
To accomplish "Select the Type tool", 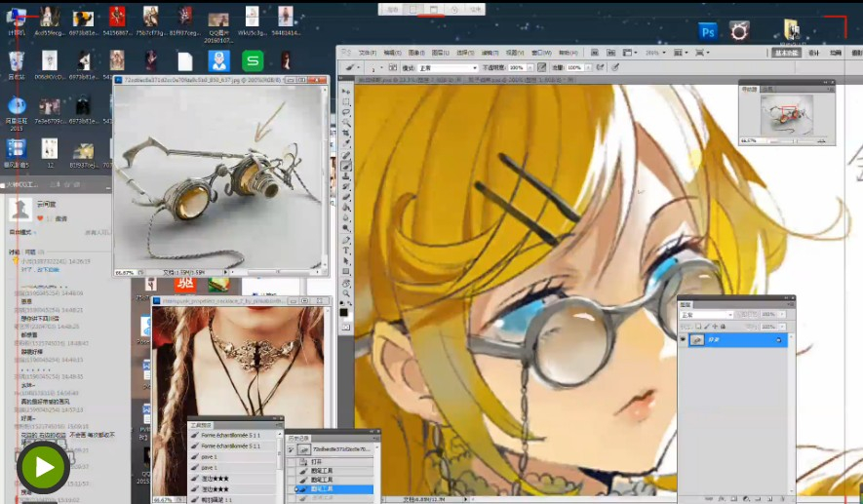I will click(346, 251).
